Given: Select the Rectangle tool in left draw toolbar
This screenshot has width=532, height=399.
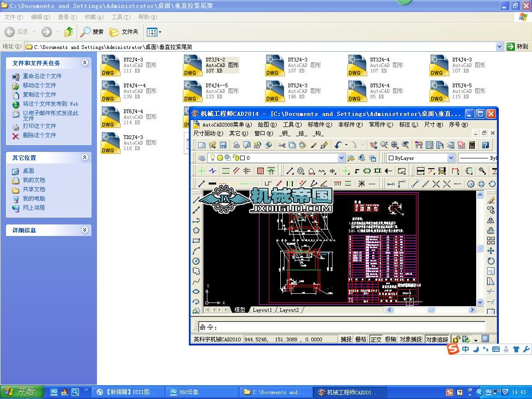Looking at the screenshot, I should 196,241.
